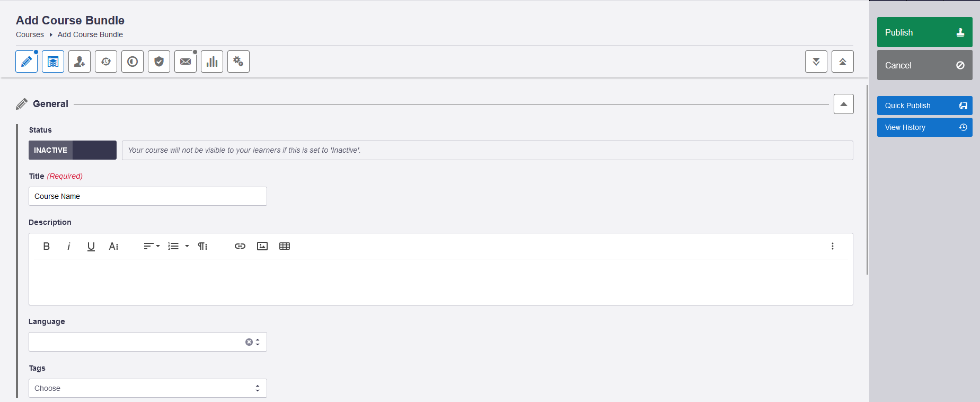Select the pencil General tab
Image resolution: width=980 pixels, height=402 pixels.
[x=27, y=62]
